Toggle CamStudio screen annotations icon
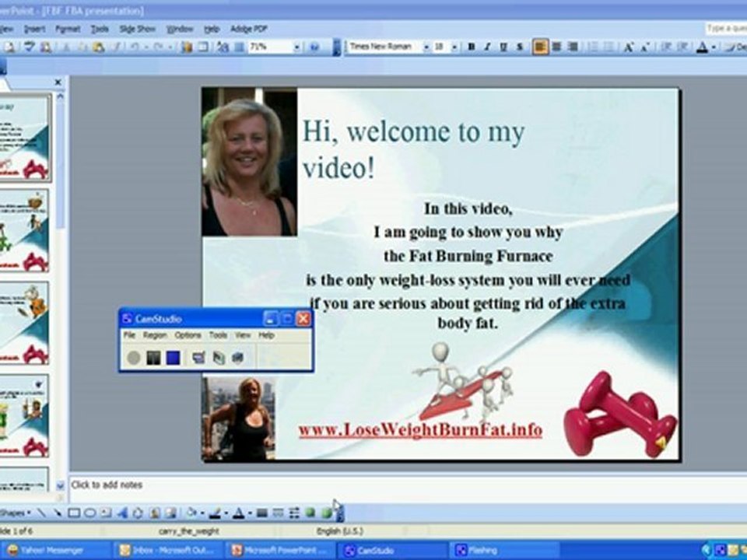 point(198,358)
